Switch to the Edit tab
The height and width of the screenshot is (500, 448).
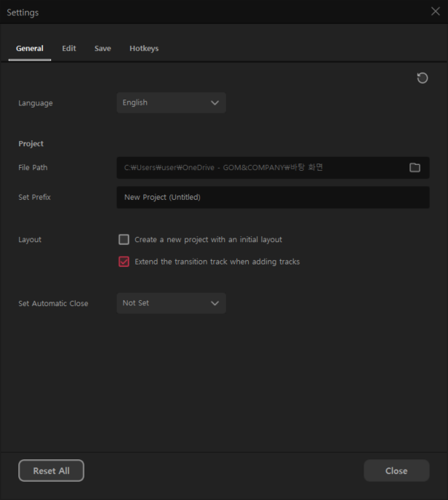click(69, 49)
